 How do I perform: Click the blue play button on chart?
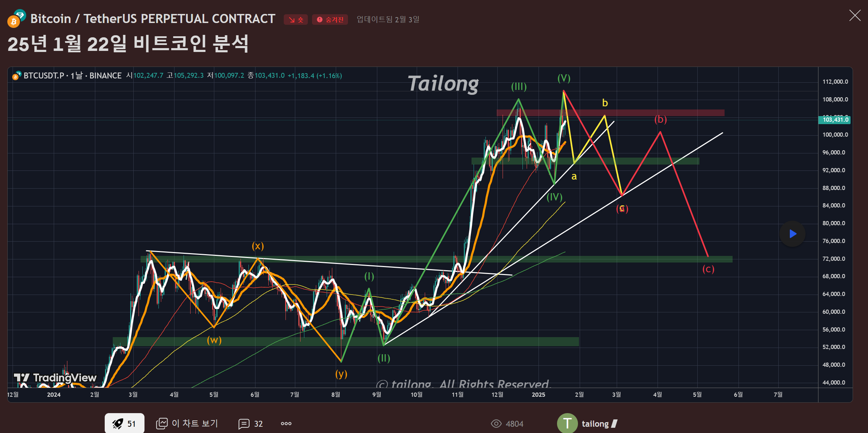coord(793,234)
